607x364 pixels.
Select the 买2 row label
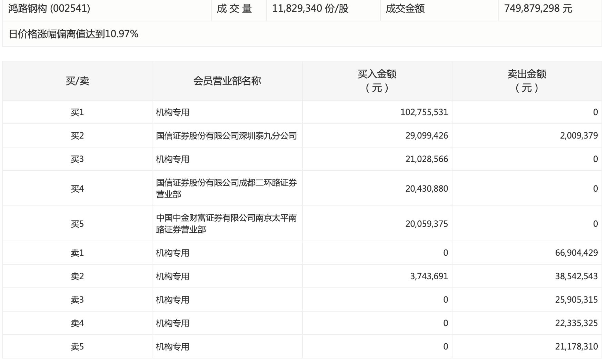tap(77, 136)
